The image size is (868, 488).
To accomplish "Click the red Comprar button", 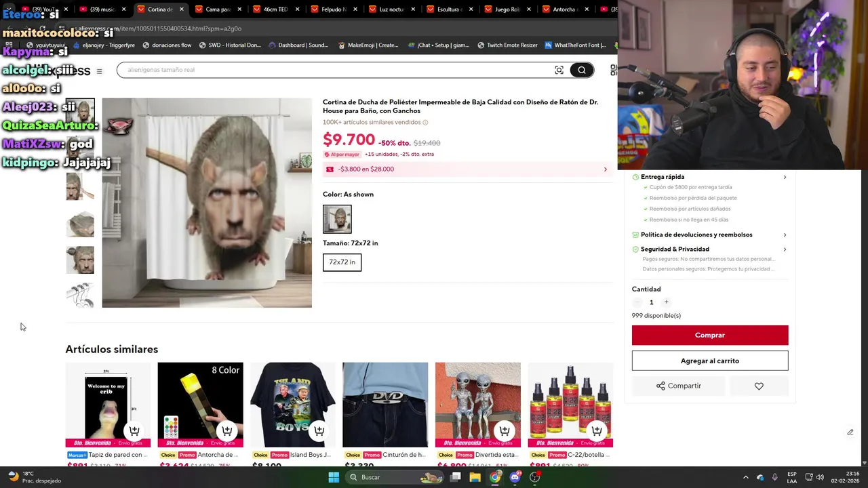I will [710, 335].
